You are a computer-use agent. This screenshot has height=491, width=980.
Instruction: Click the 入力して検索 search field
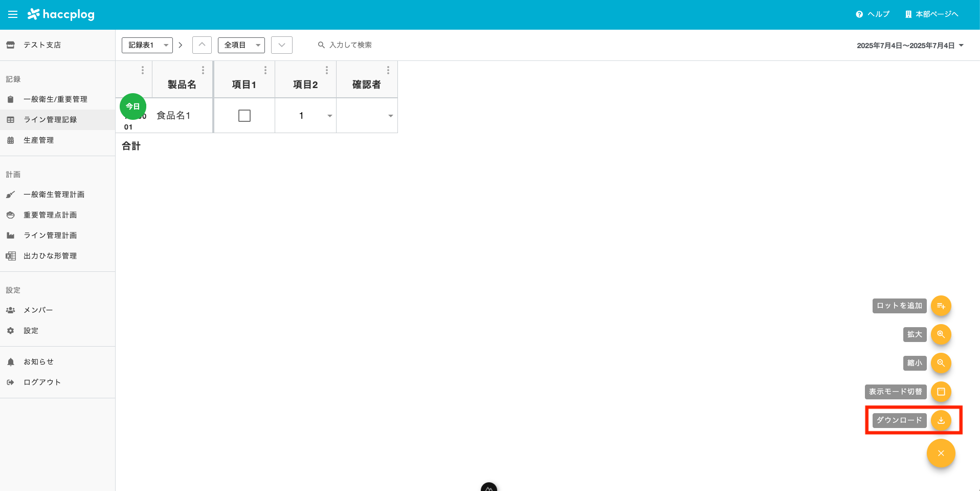click(351, 45)
